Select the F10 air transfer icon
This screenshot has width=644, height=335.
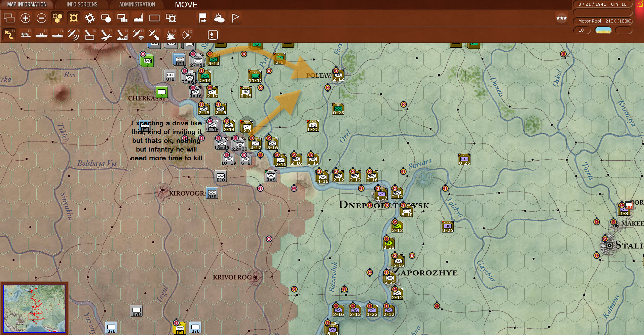154,35
